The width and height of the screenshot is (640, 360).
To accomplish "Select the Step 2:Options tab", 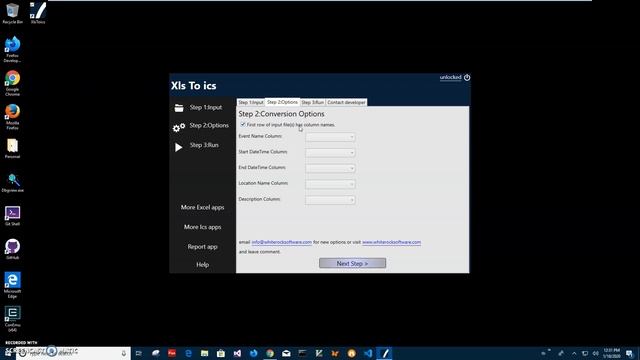I will pos(282,102).
